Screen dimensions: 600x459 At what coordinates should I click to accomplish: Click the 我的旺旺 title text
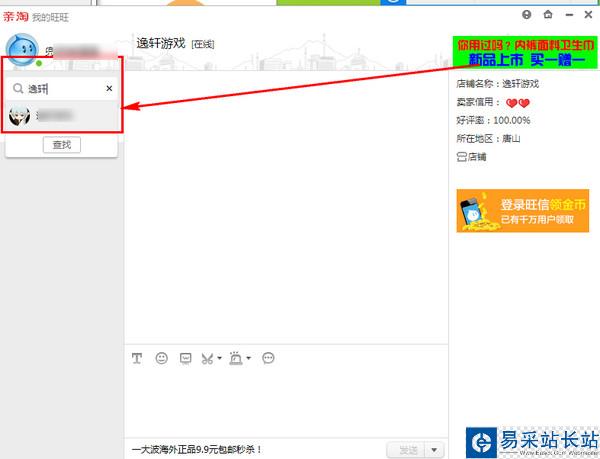[50, 17]
